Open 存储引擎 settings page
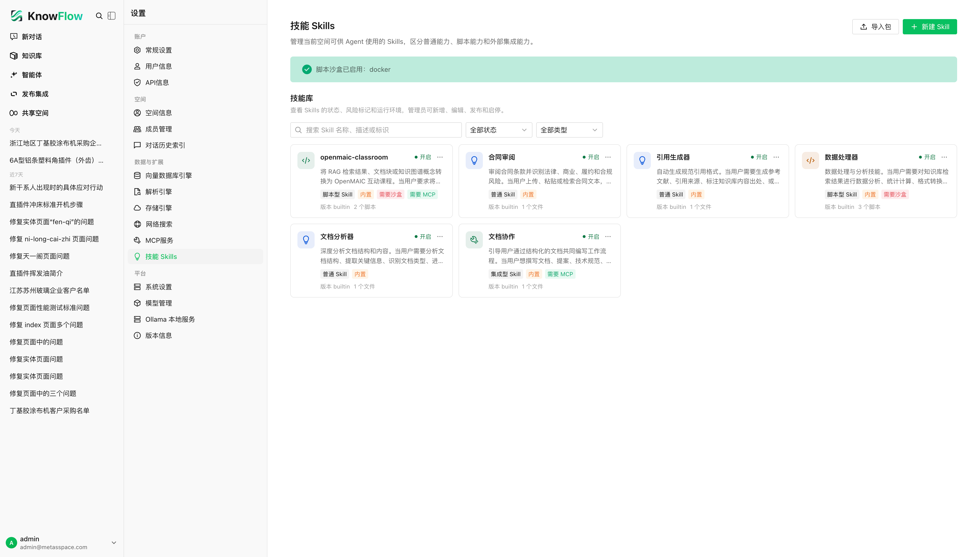 pyautogui.click(x=195, y=208)
